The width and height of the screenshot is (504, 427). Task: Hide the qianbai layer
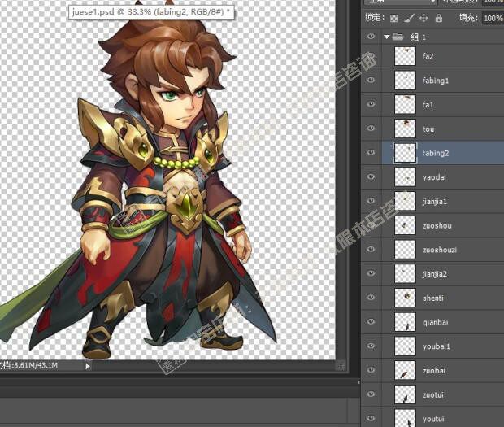[x=371, y=322]
